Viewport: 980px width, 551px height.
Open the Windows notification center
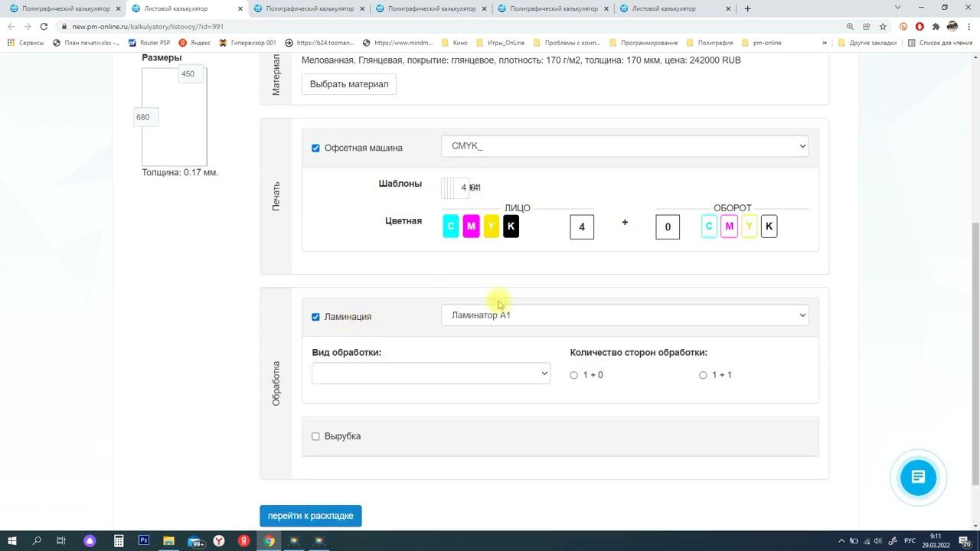coord(965,541)
